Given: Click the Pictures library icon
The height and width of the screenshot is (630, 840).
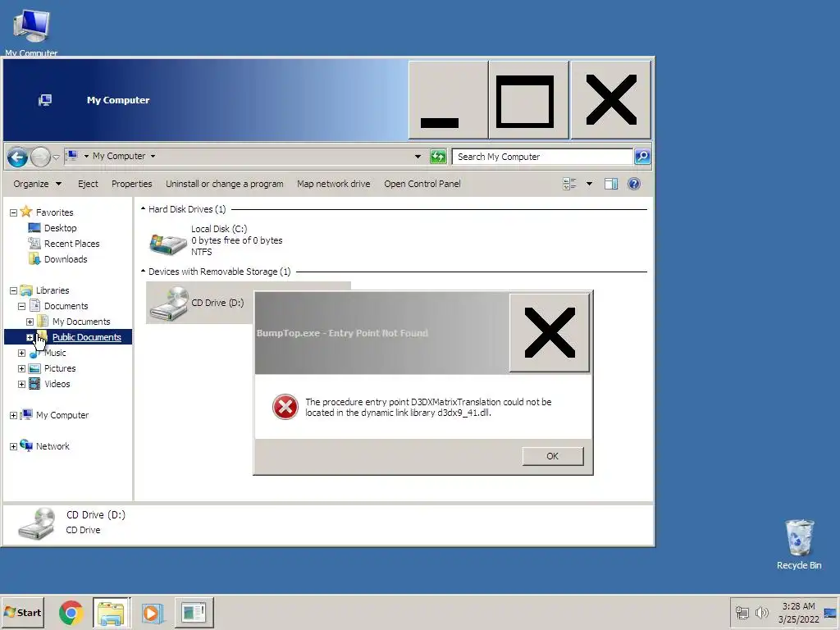Looking at the screenshot, I should click(34, 368).
